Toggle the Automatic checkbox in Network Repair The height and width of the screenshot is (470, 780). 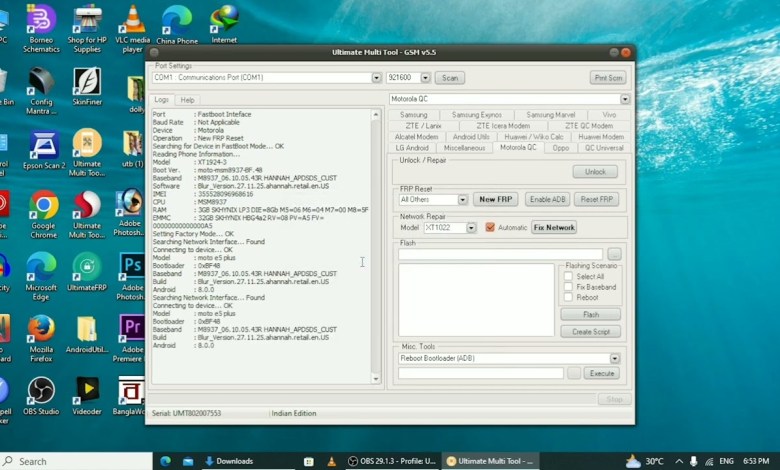click(490, 227)
